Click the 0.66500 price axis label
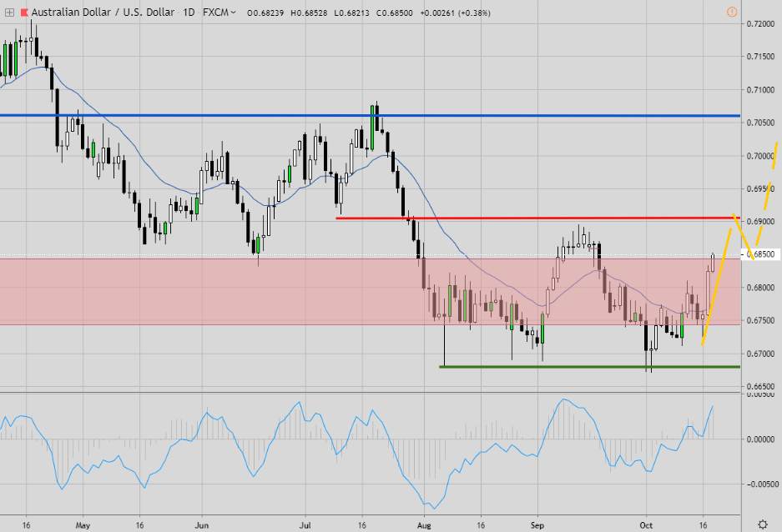Image resolution: width=782 pixels, height=532 pixels. 760,387
